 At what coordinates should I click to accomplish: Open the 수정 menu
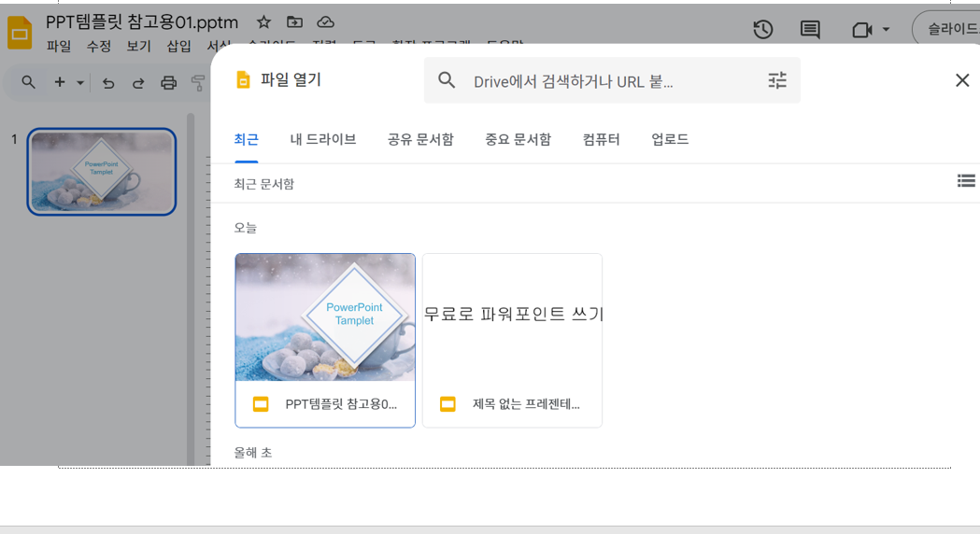[x=99, y=47]
